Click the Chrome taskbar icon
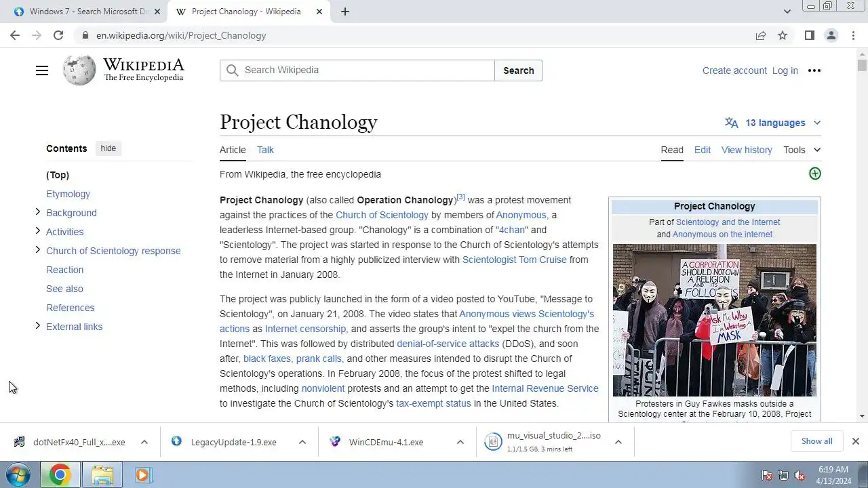868x488 pixels. coord(60,475)
